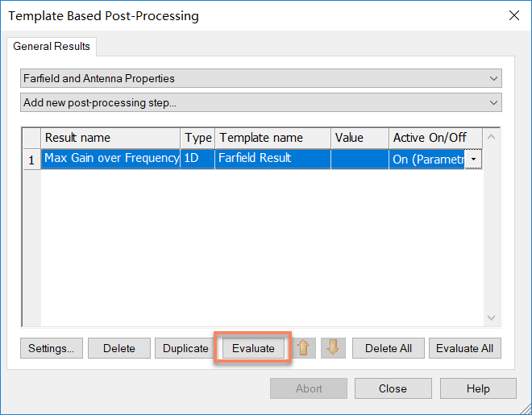This screenshot has height=415, width=532.
Task: Expand Farfield and Antenna Properties dropdown
Action: pyautogui.click(x=261, y=78)
